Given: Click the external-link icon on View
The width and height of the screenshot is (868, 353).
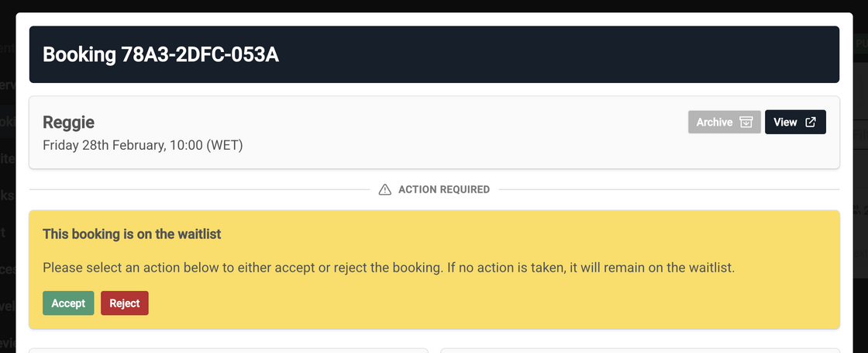Looking at the screenshot, I should [x=811, y=123].
